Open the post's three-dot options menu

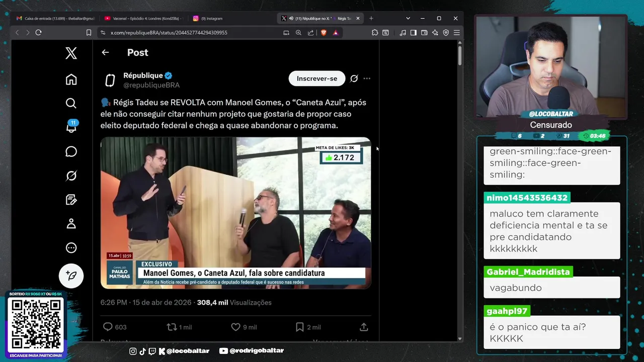click(x=367, y=78)
